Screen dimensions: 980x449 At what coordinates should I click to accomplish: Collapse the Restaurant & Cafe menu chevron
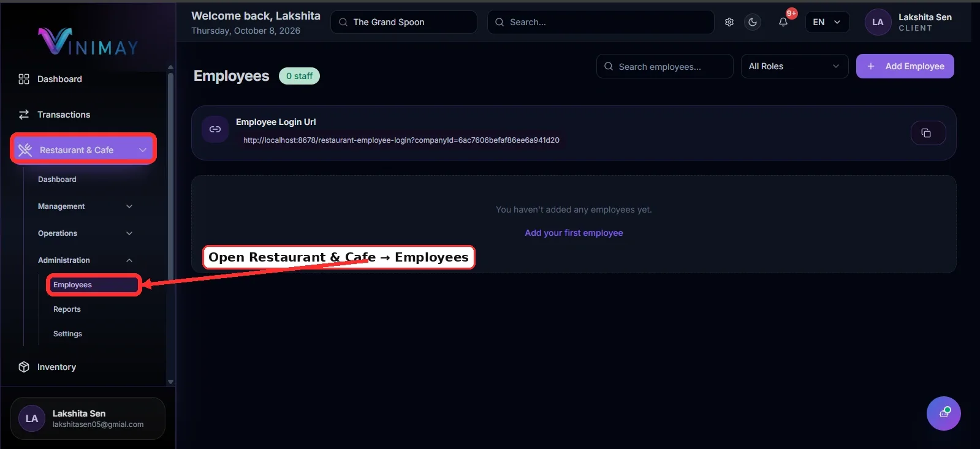point(143,150)
